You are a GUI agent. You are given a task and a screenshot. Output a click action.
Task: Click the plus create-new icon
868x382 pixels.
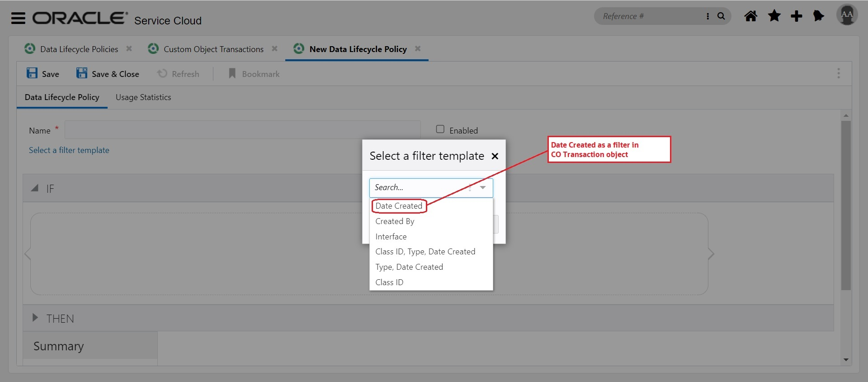coord(796,16)
